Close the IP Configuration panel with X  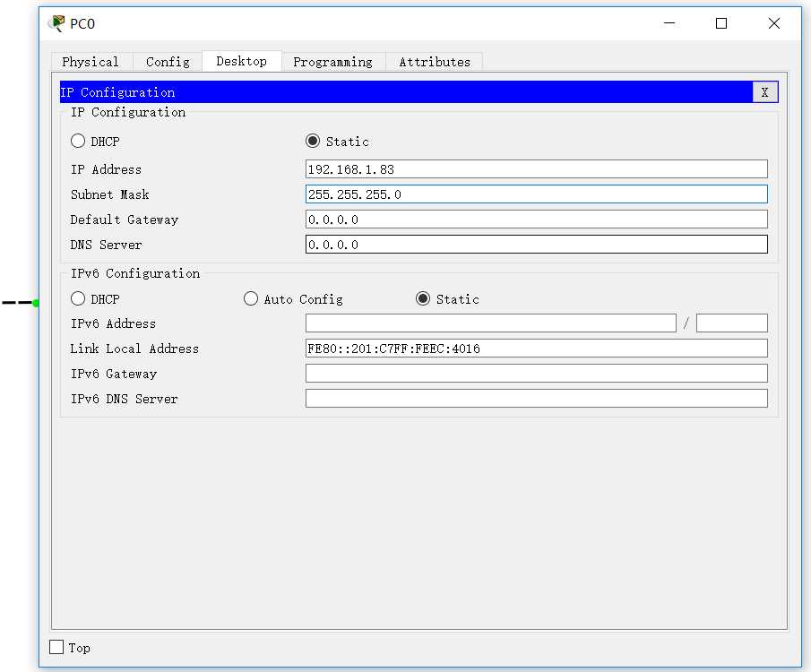point(764,92)
